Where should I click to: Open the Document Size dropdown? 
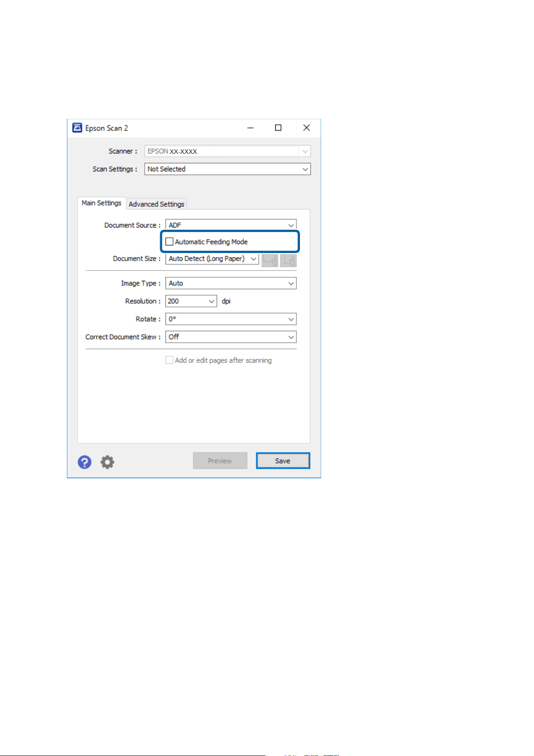[x=212, y=259]
